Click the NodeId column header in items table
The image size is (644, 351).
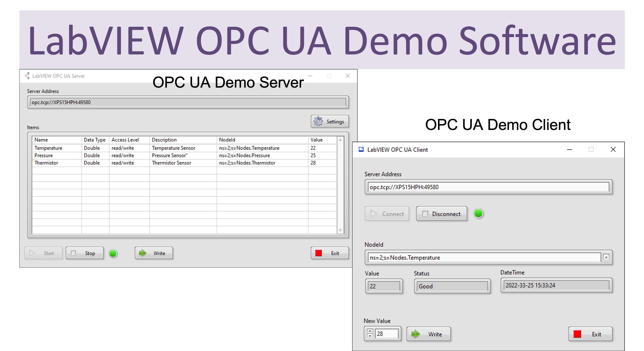coord(263,140)
